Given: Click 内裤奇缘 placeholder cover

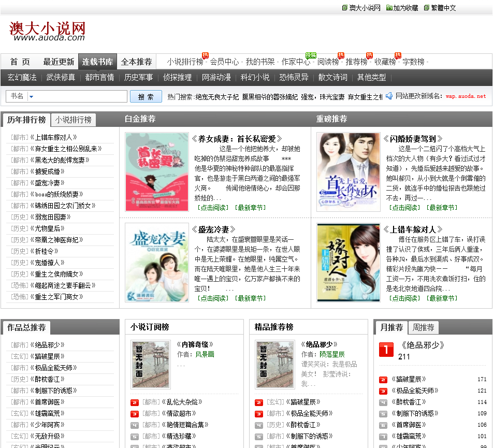Looking at the screenshot, I should pos(151,365).
